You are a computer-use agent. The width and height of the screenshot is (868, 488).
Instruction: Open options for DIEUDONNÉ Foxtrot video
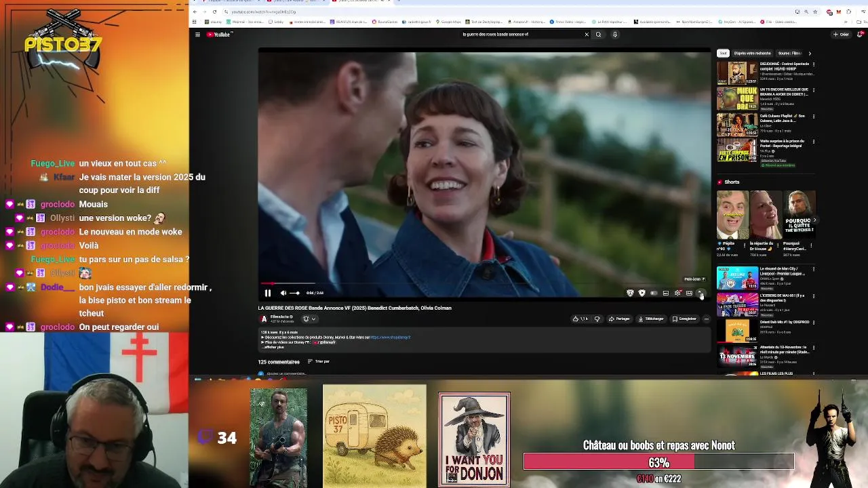click(x=814, y=64)
